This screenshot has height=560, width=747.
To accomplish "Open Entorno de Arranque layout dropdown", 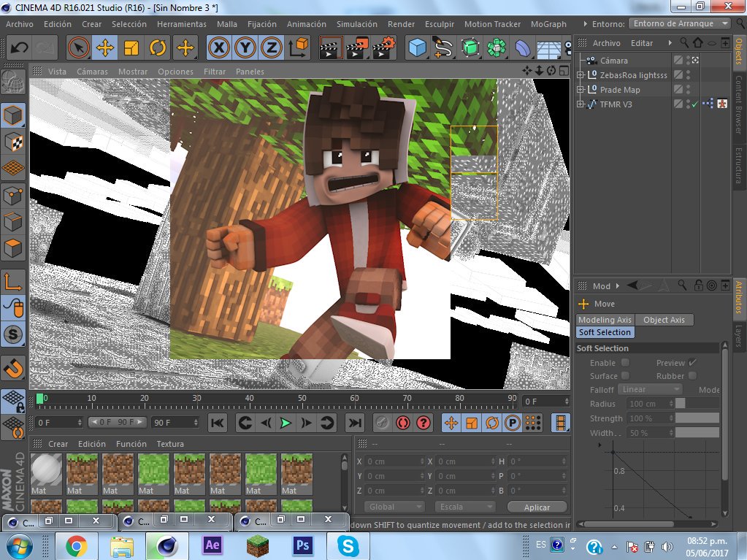I will (679, 23).
